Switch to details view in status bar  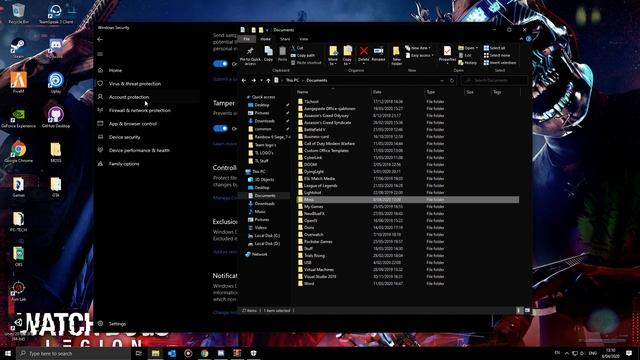pyautogui.click(x=519, y=311)
